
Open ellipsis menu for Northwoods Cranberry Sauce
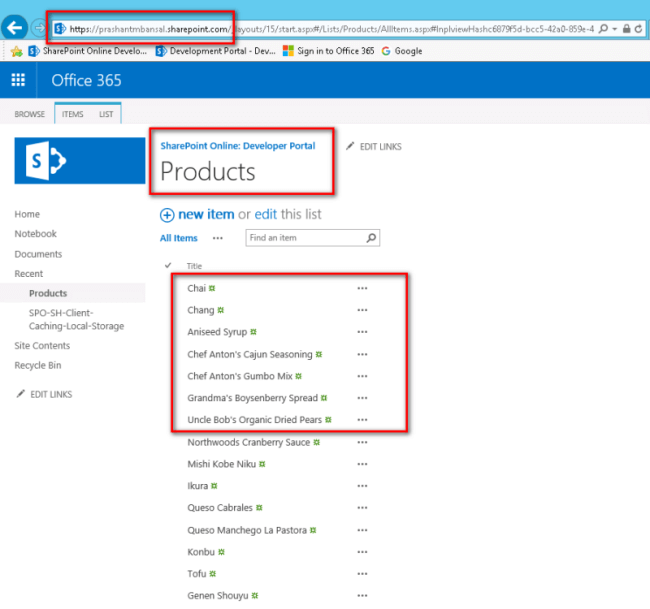coord(362,442)
